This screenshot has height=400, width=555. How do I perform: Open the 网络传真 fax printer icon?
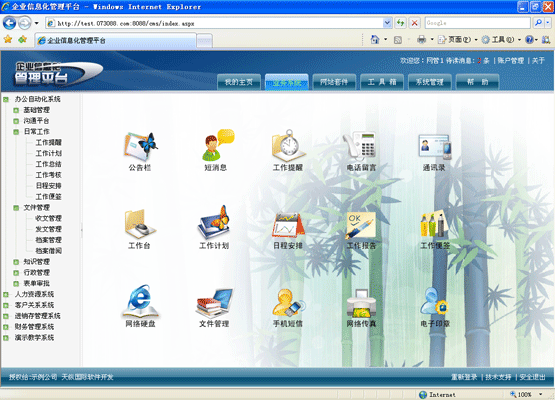(361, 303)
